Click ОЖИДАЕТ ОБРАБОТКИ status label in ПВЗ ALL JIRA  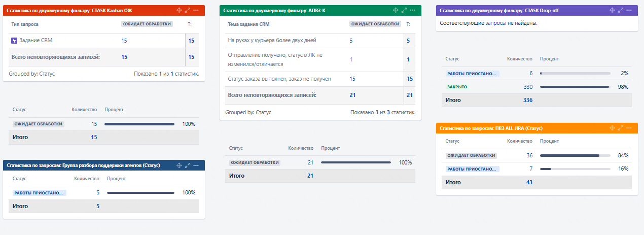[x=471, y=155]
